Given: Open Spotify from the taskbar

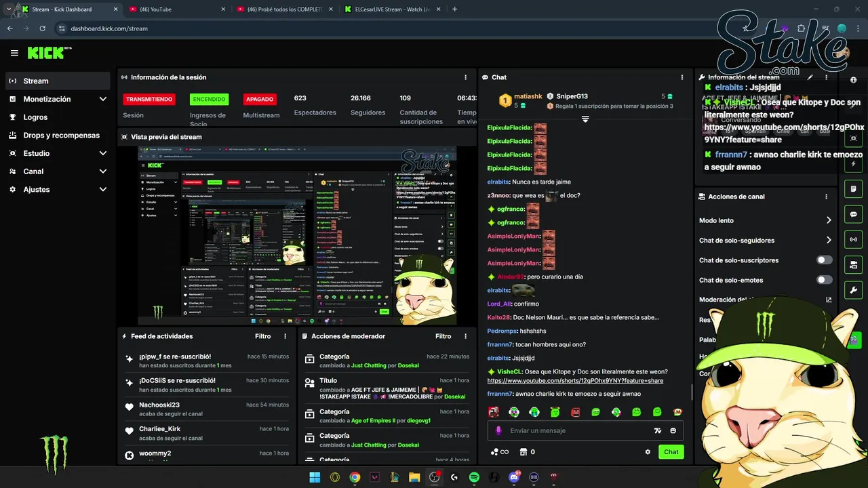Looking at the screenshot, I should pyautogui.click(x=475, y=477).
